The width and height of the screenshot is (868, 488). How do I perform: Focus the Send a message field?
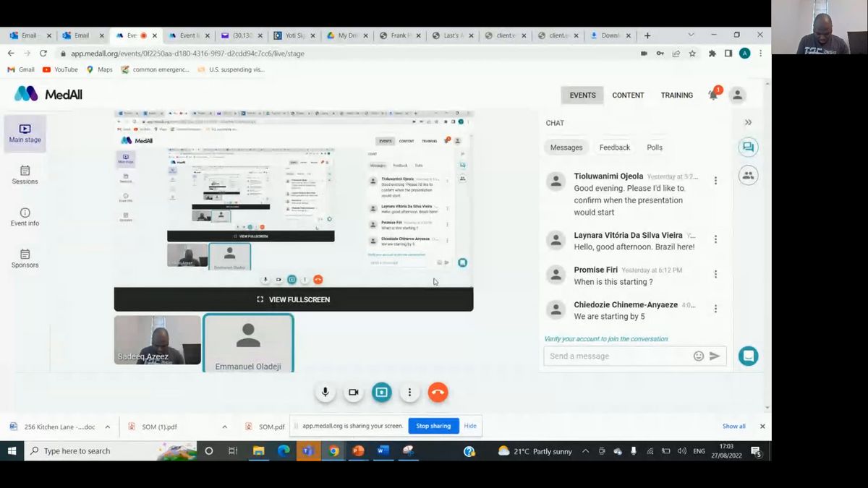[617, 356]
